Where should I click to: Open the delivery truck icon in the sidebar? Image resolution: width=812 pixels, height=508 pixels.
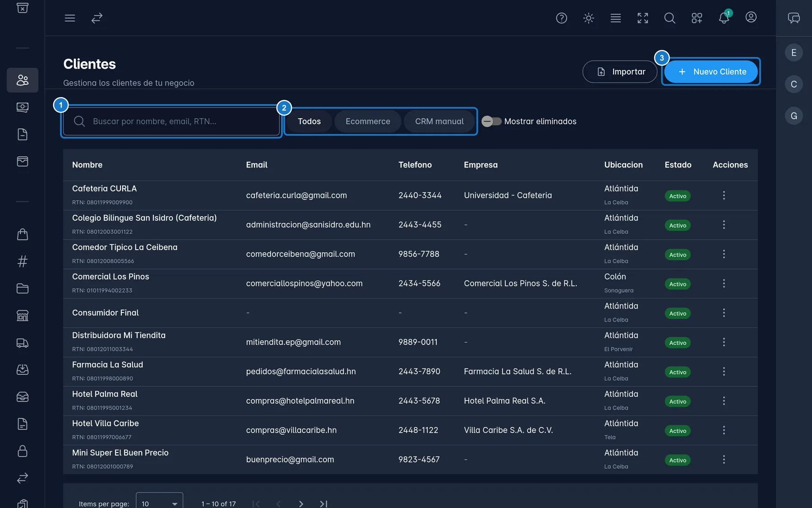click(23, 343)
